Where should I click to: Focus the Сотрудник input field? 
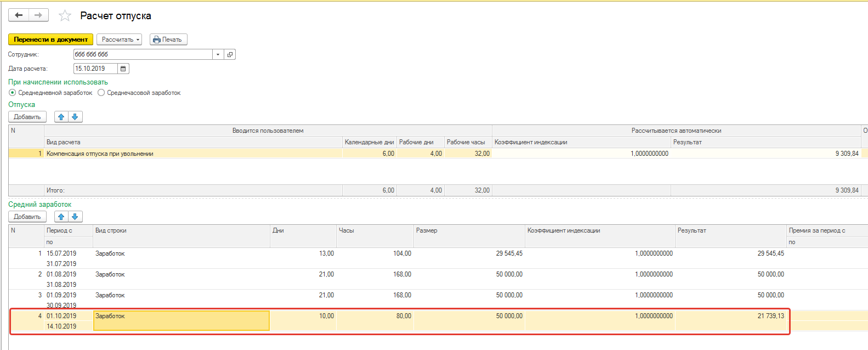click(x=143, y=54)
